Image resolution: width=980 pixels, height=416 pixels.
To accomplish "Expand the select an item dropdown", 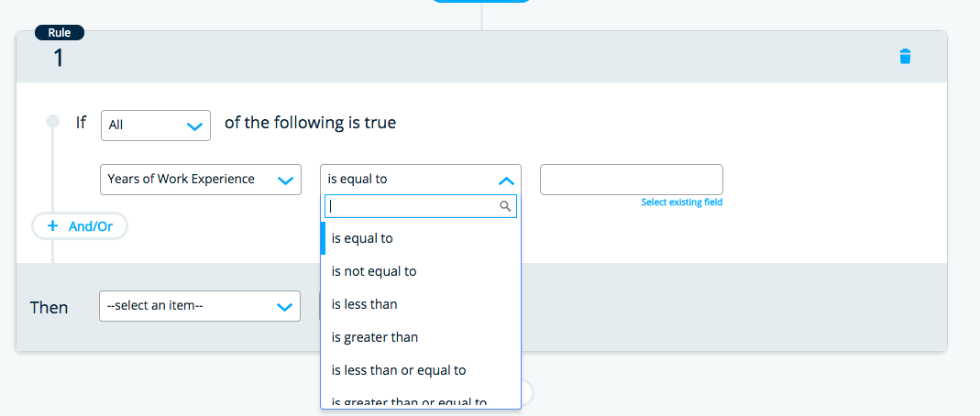I will coord(199,307).
